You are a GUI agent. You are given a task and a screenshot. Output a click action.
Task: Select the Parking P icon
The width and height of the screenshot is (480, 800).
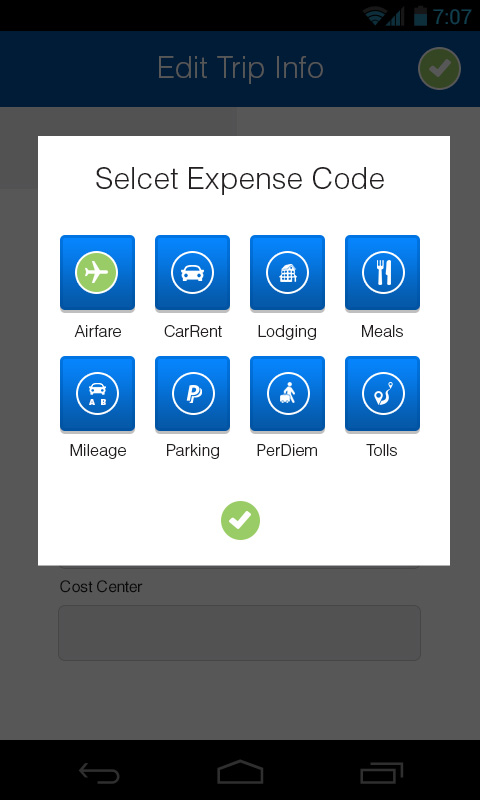point(192,394)
